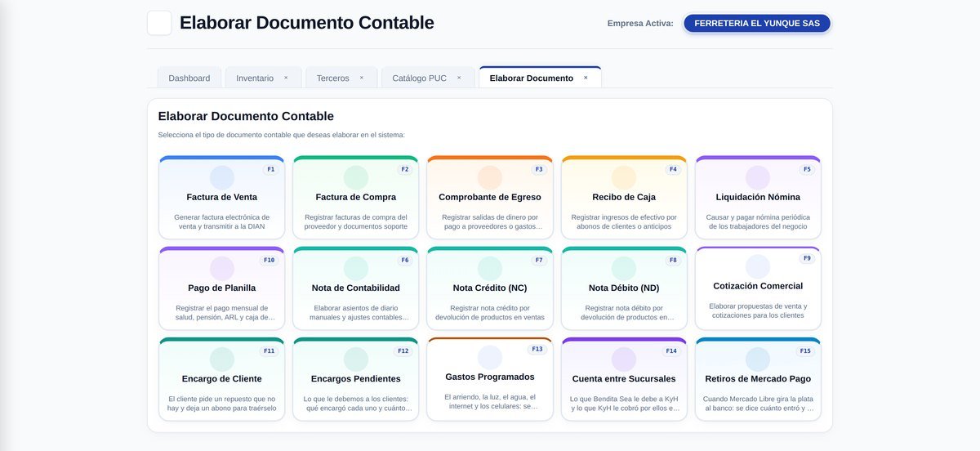Click the 'Empresa Activa:' label
The width and height of the screenshot is (980, 451).
[x=640, y=24]
